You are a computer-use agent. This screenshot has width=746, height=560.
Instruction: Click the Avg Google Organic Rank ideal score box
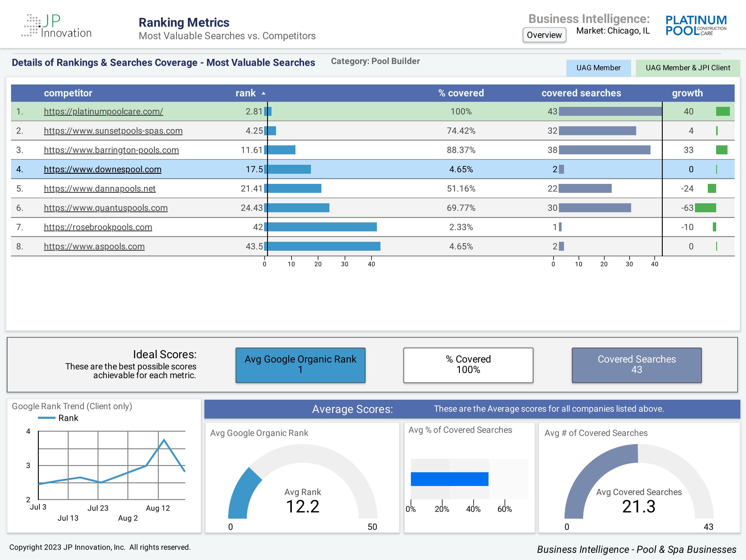tap(300, 365)
